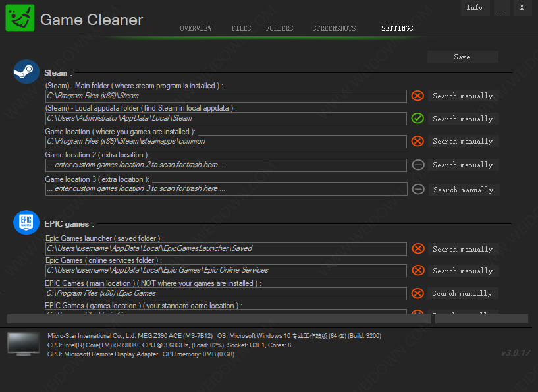Open the Info button in the title bar
Viewport: 538px width, 392px height.
(x=474, y=7)
